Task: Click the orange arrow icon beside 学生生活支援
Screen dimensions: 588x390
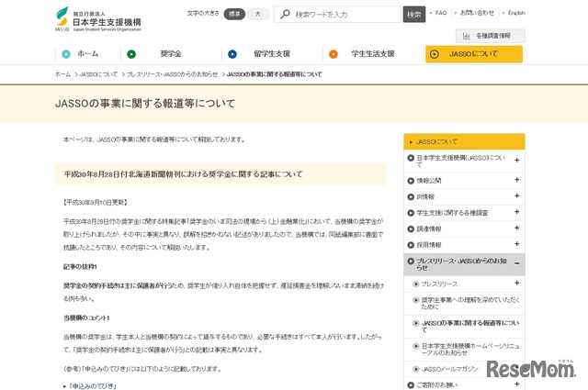Action: pos(333,54)
